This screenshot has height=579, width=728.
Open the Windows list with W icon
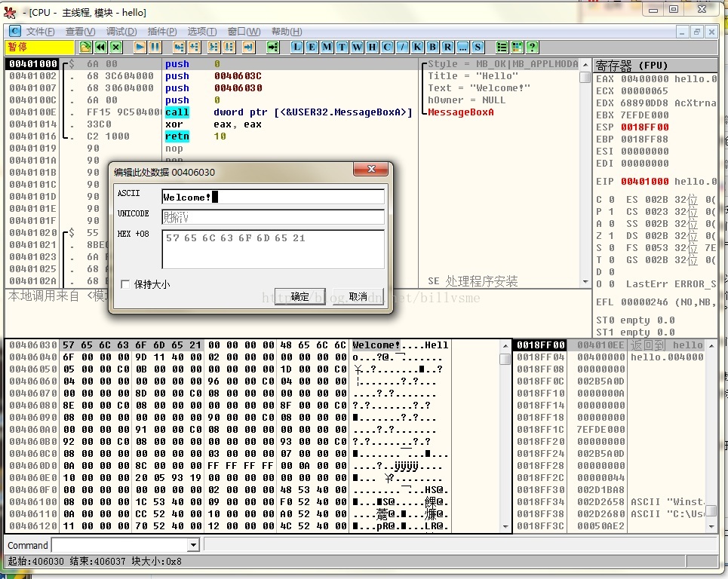357,47
